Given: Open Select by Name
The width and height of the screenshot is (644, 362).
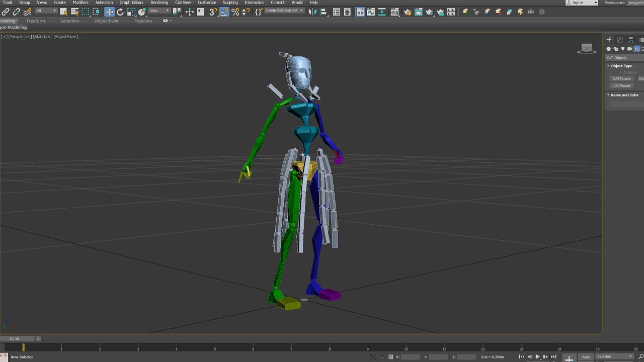Looking at the screenshot, I should [x=74, y=12].
